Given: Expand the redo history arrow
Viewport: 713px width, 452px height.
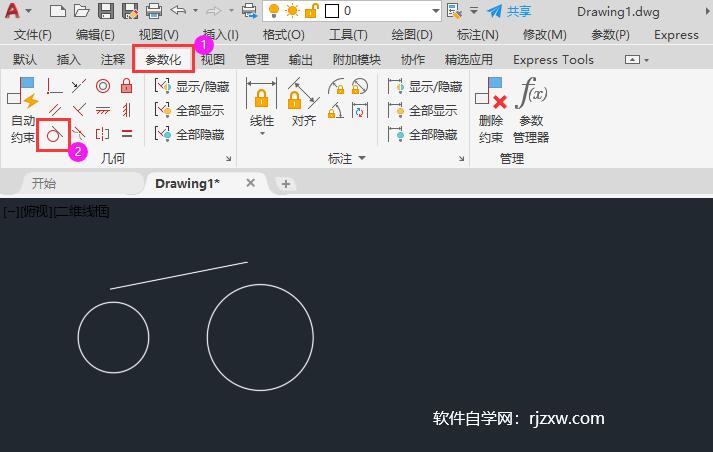Looking at the screenshot, I should click(231, 10).
